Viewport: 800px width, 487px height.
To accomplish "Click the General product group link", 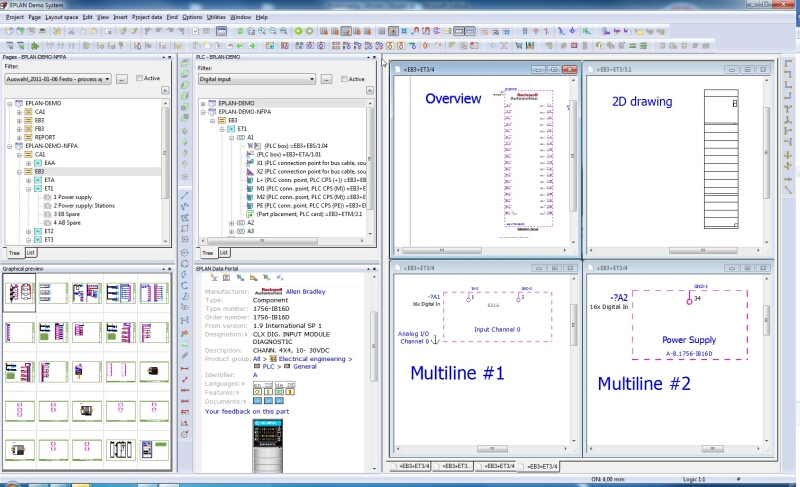I will click(x=305, y=367).
